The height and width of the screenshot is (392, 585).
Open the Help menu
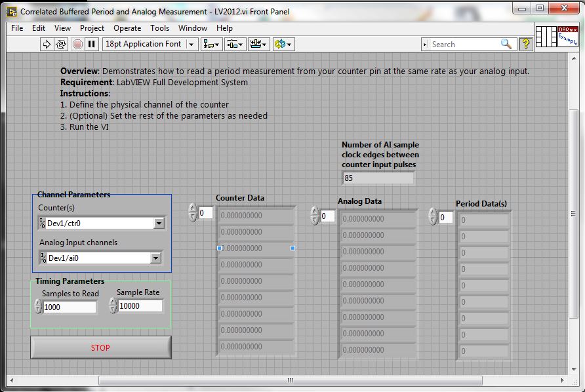(x=224, y=28)
